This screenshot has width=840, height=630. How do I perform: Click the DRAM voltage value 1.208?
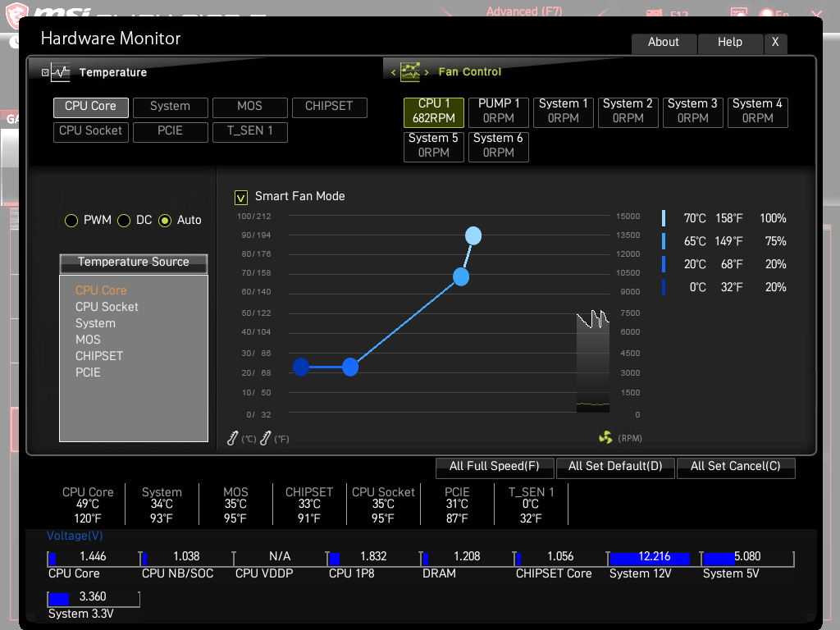tap(467, 557)
